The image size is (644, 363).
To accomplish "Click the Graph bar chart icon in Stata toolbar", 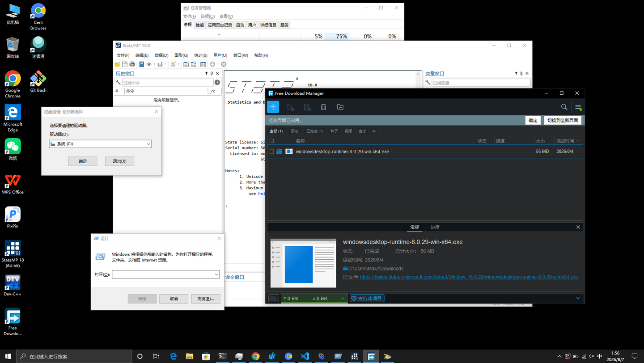I will (160, 64).
